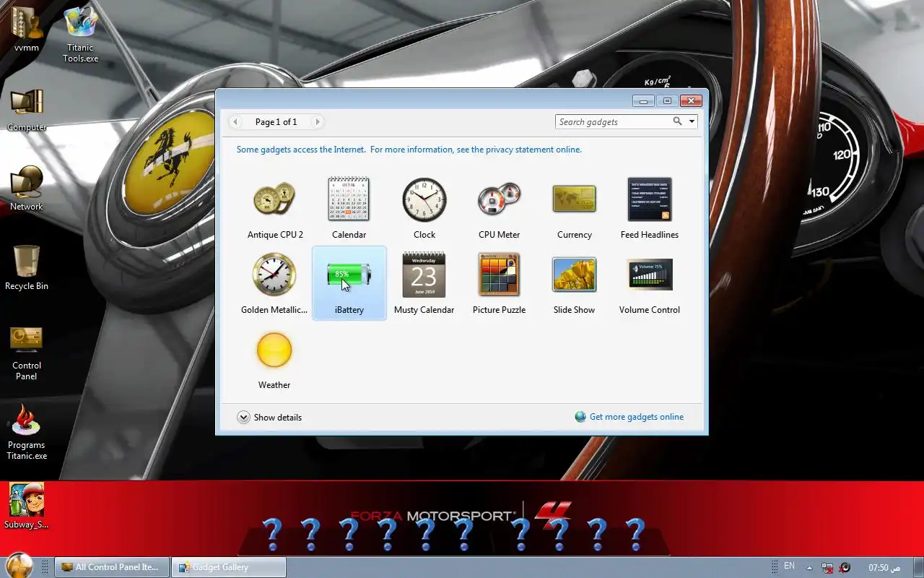Select the Slide Show gadget
924x578 pixels.
click(575, 284)
